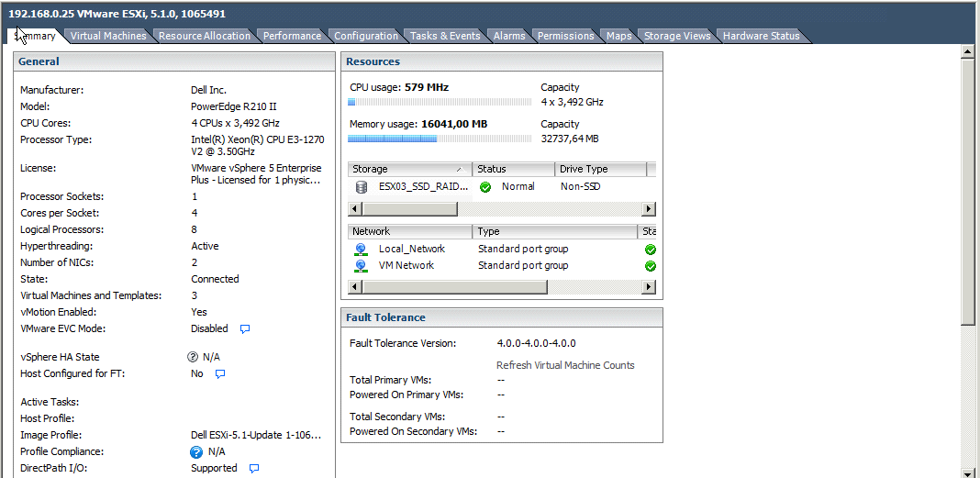980x478 pixels.
Task: Sort by storage Status column header
Action: [513, 170]
